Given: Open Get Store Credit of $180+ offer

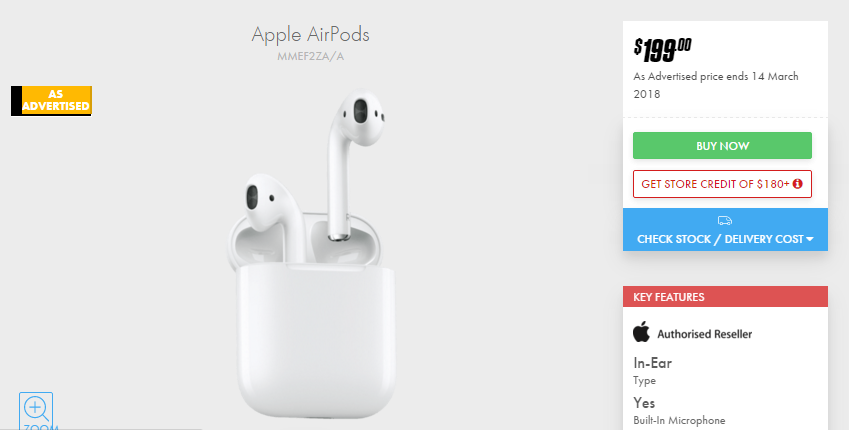Looking at the screenshot, I should (722, 184).
